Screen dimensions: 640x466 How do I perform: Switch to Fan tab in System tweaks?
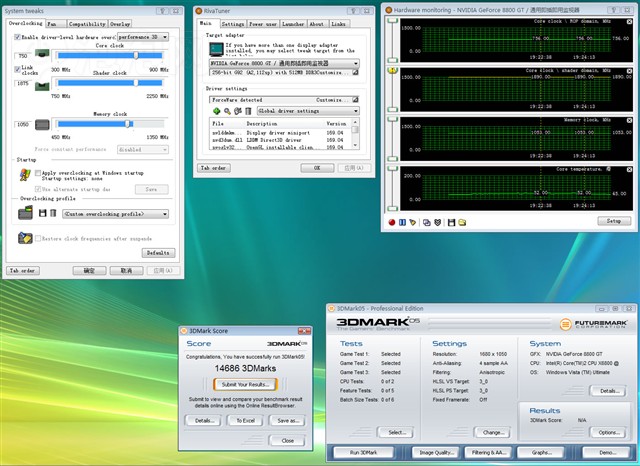pyautogui.click(x=56, y=24)
